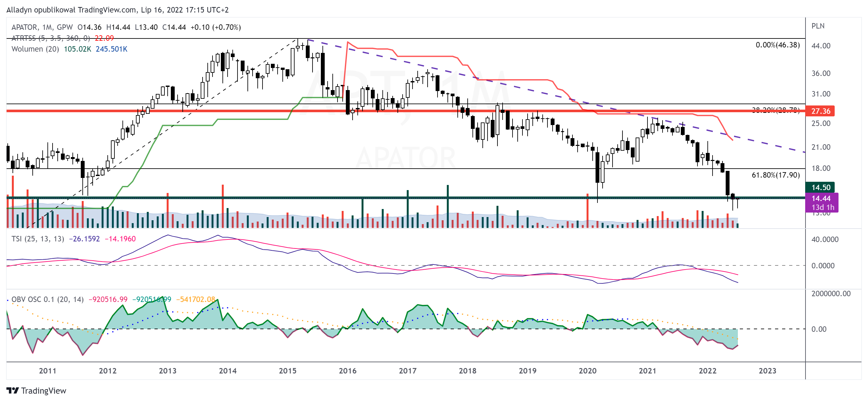This screenshot has width=868, height=402.
Task: Click the 25.00 price scale value
Action: [x=821, y=123]
